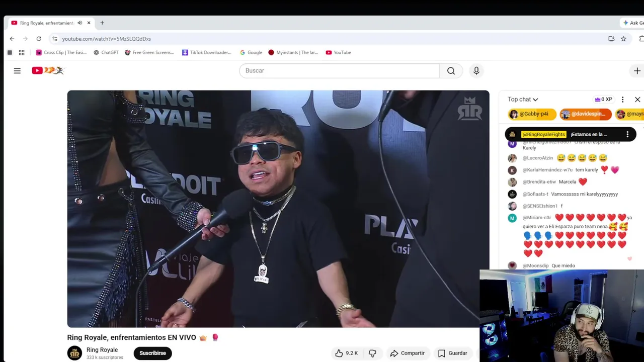The image size is (644, 362).
Task: Open TikTok Downloader bookmark
Action: 206,52
